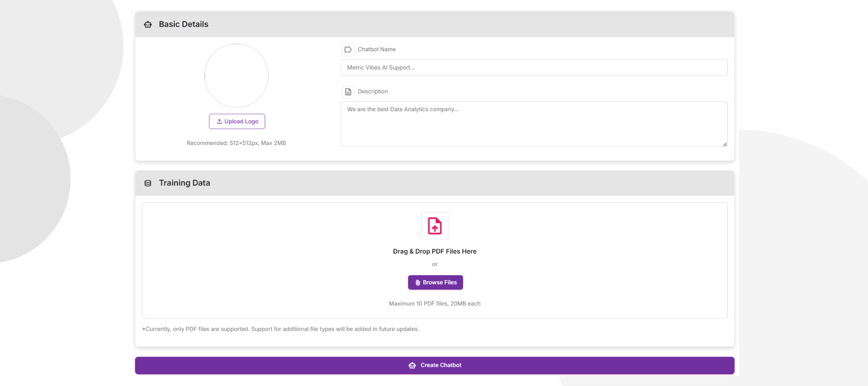Submit with the Create Chatbot button label
The image size is (868, 386).
[x=441, y=365]
